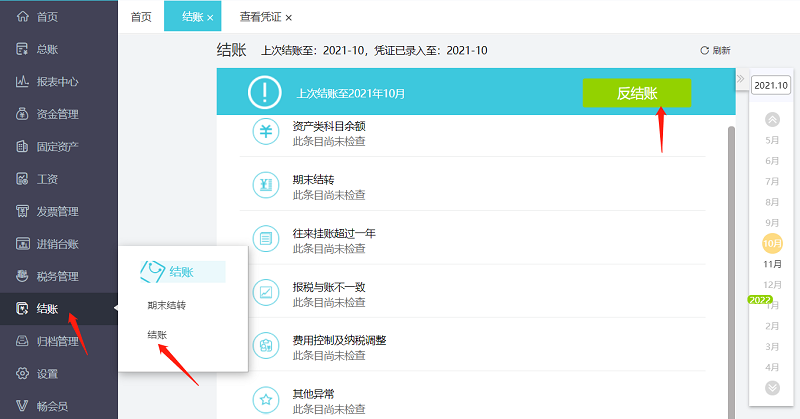The height and width of the screenshot is (419, 800).
Task: Choose 结账 from the flyout menu
Action: tap(157, 335)
